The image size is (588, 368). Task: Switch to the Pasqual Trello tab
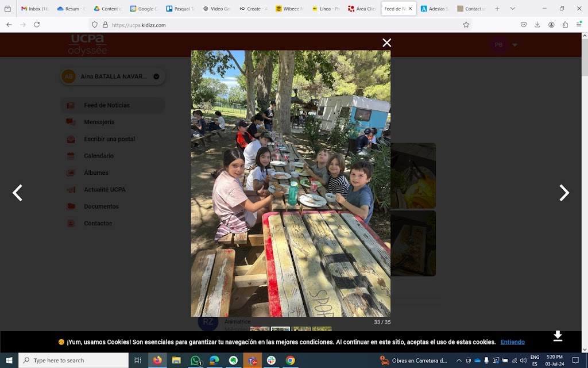(x=180, y=9)
